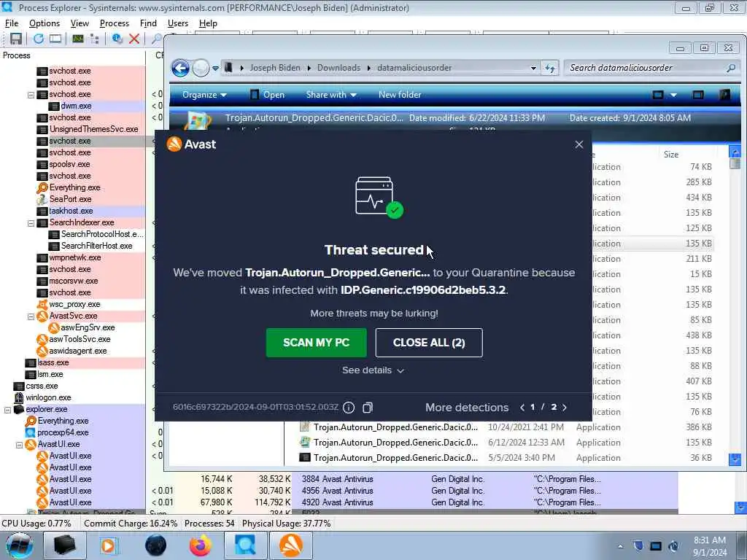Viewport: 747px width, 560px height.
Task: Open the System Information graph icon
Action: pyautogui.click(x=77, y=39)
